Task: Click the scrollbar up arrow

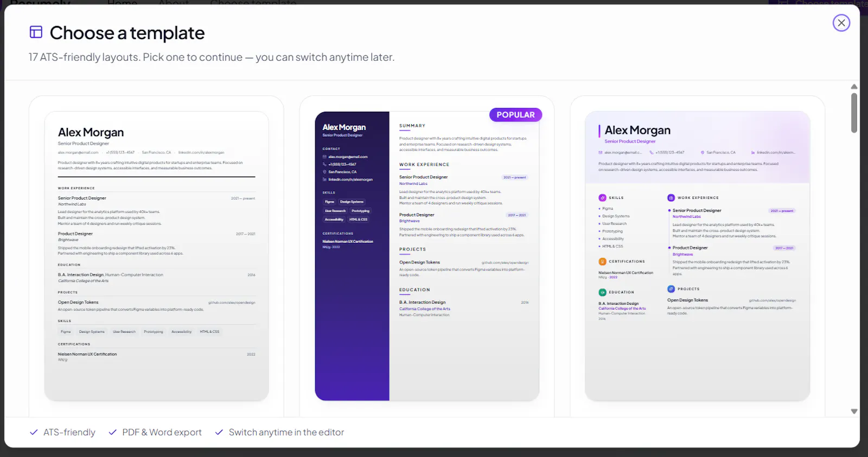Action: (x=854, y=87)
